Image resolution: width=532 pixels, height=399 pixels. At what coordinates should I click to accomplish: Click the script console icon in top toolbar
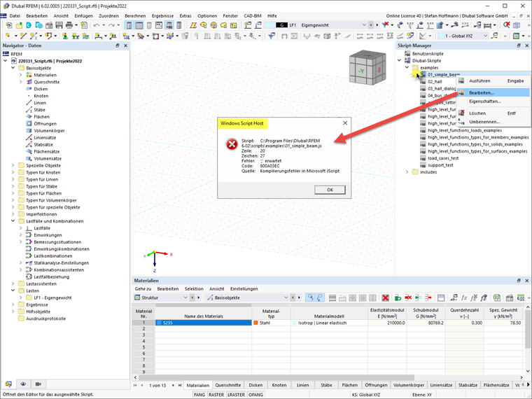click(x=159, y=25)
